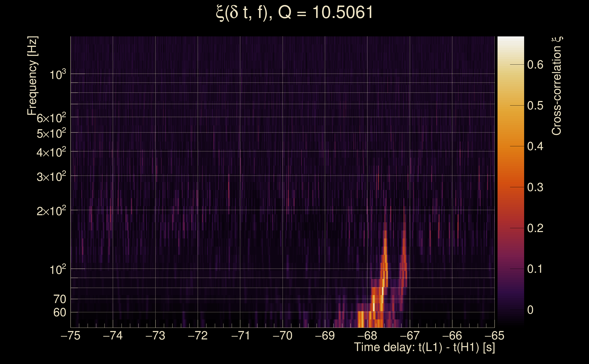Click the 10^3 frequency tick label

click(58, 75)
